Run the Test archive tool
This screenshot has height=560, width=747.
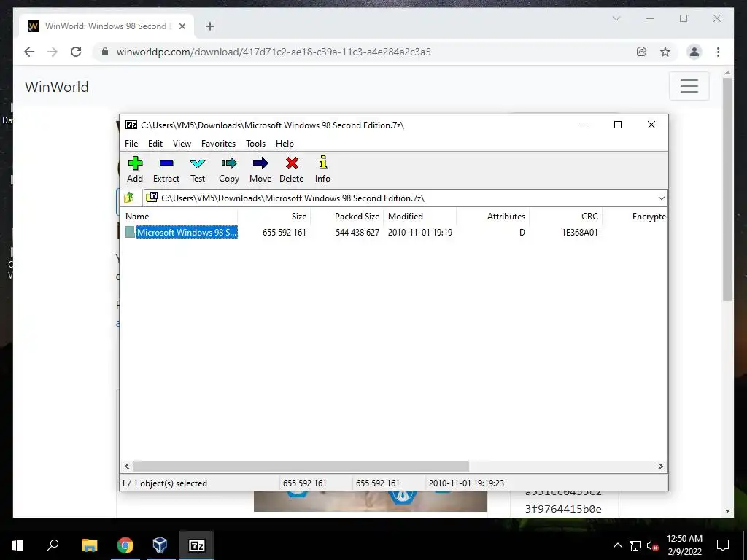(x=198, y=169)
